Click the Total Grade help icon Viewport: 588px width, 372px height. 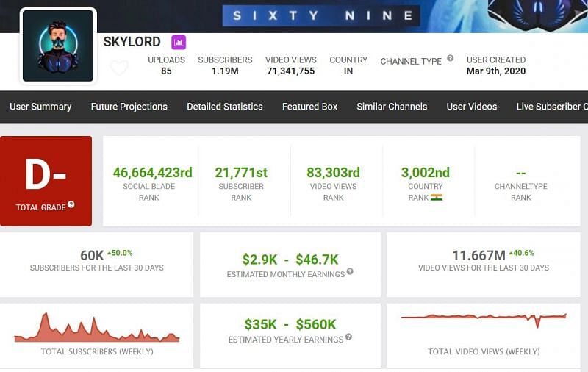pos(71,205)
